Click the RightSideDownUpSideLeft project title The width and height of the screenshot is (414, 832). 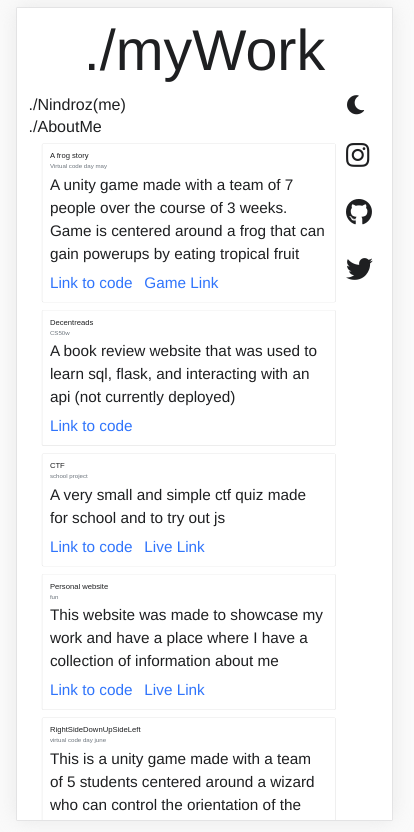[x=96, y=730]
